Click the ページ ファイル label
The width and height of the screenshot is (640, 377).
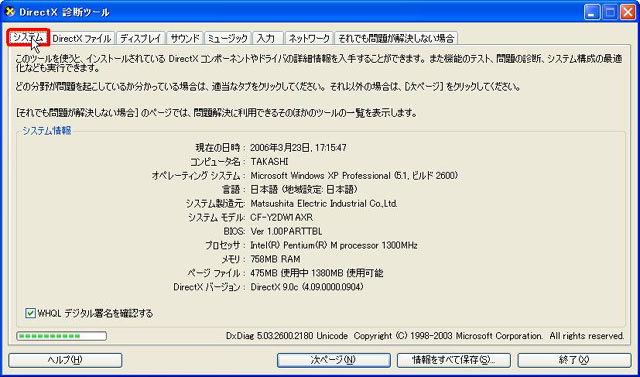coord(217,273)
